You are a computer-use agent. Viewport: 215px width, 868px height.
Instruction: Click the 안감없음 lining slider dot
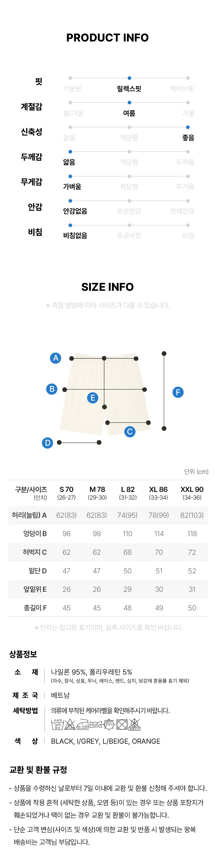click(70, 201)
